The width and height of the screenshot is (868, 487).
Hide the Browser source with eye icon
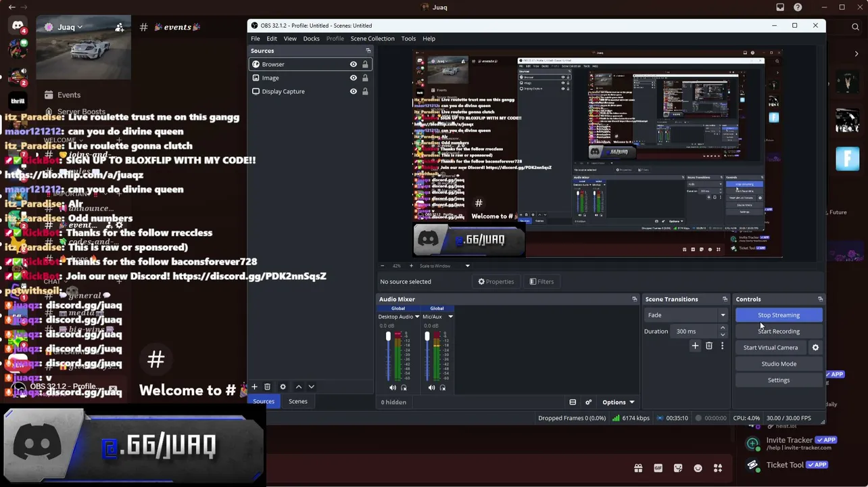[x=353, y=64]
